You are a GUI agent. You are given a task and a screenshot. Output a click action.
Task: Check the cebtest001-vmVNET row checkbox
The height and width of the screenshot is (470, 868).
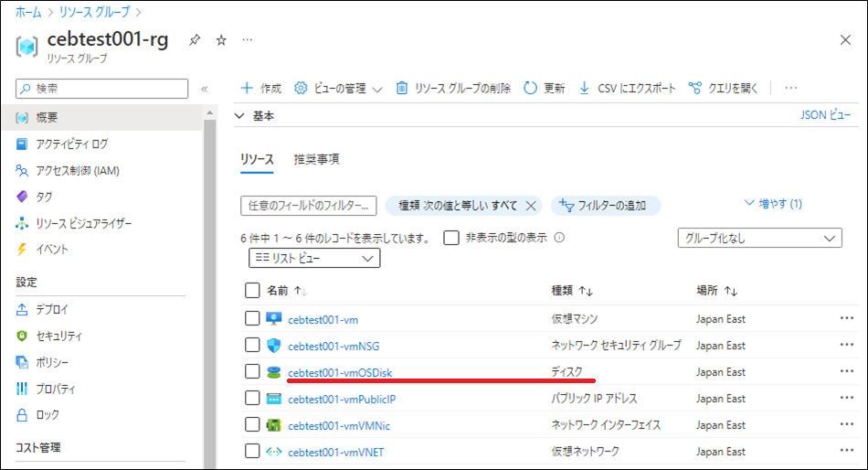click(252, 451)
